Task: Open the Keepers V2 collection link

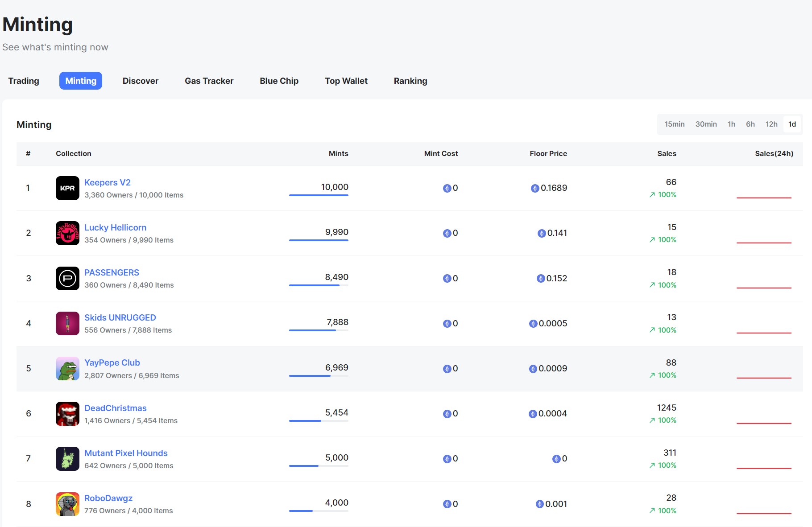Action: pos(108,182)
